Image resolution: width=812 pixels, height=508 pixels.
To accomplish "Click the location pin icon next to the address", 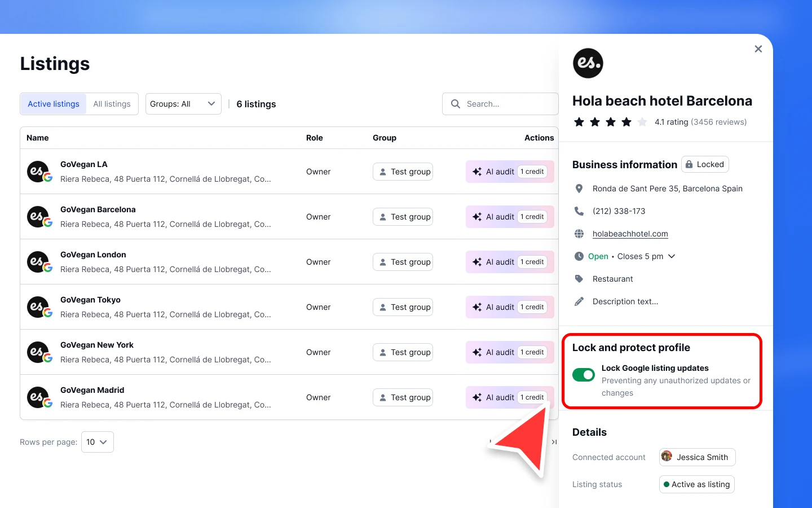I will (x=579, y=188).
